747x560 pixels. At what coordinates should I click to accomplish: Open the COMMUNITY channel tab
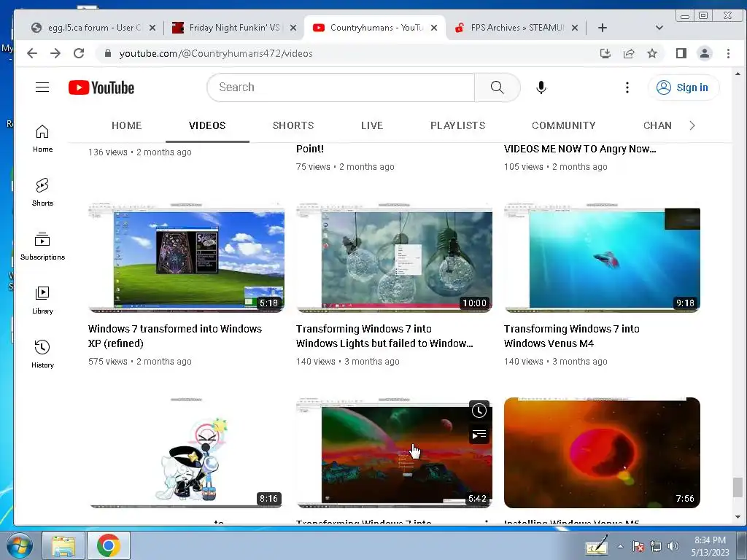pos(564,125)
